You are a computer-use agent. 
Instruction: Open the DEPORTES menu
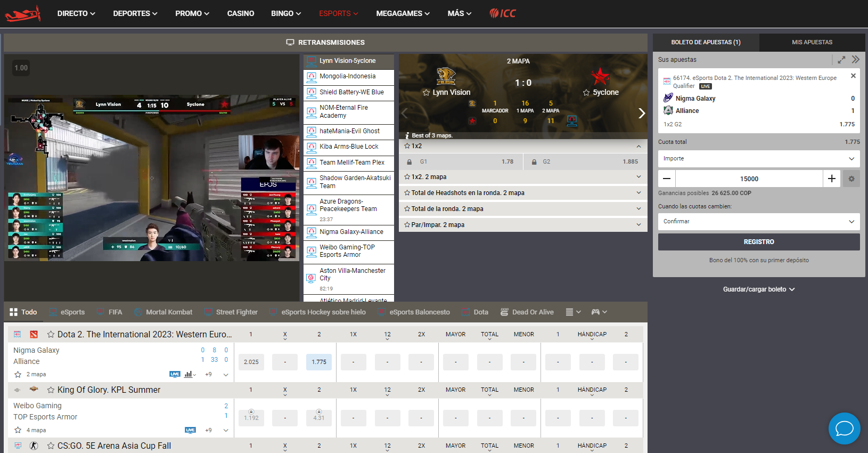[x=135, y=13]
